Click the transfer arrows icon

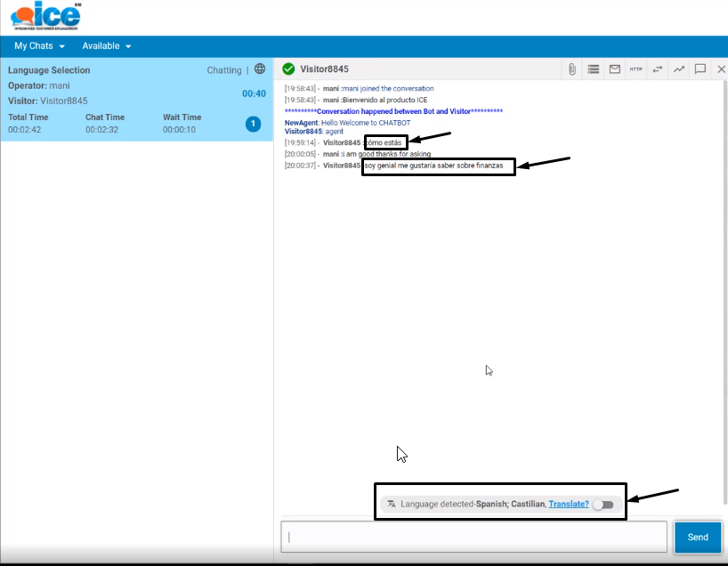coord(658,69)
